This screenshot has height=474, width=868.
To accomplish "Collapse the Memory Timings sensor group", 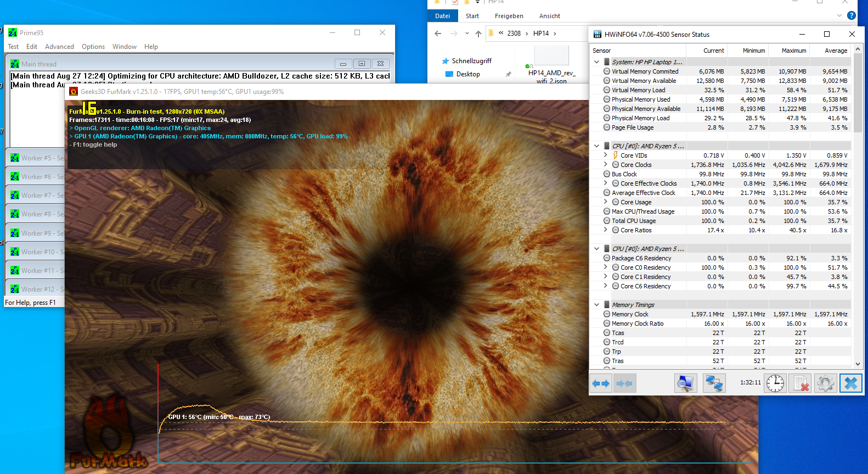I will point(597,305).
